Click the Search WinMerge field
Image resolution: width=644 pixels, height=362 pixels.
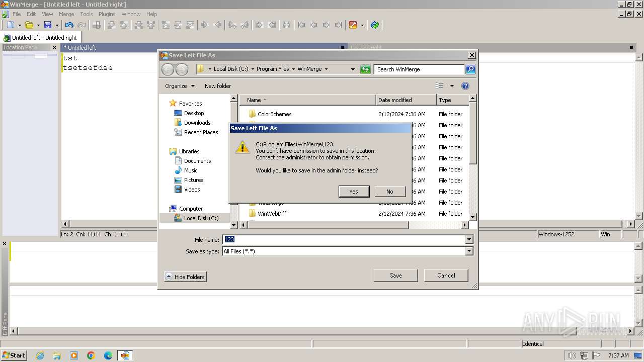point(420,69)
